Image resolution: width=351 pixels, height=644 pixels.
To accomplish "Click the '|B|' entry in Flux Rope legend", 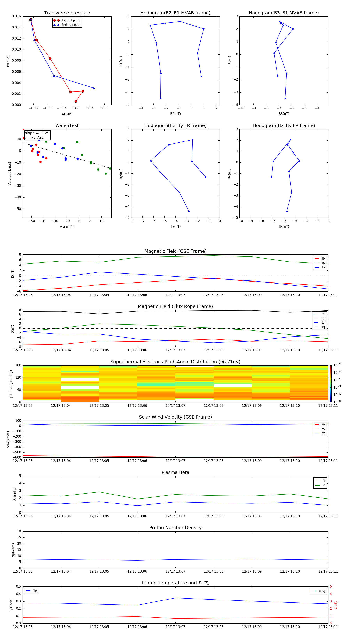I will pos(320,327).
